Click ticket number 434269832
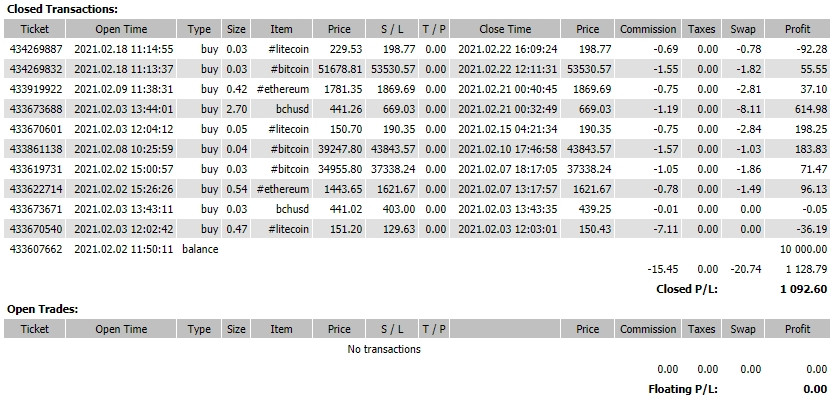 36,69
